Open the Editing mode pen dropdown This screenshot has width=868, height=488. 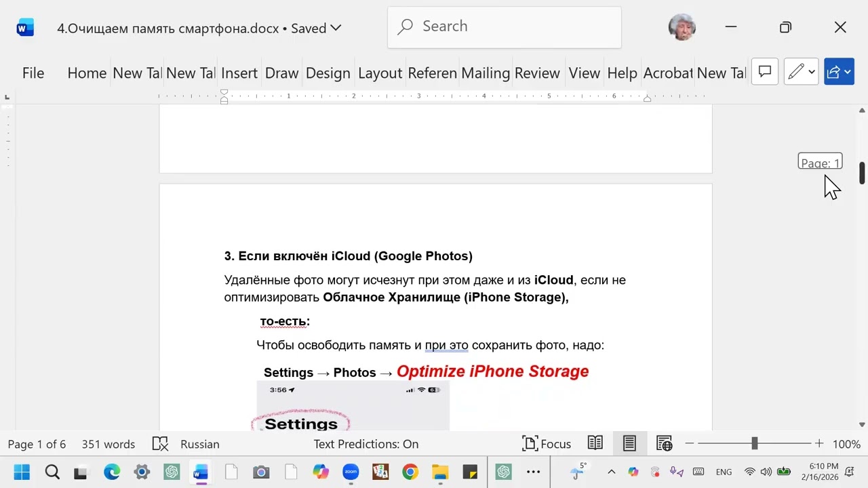802,72
